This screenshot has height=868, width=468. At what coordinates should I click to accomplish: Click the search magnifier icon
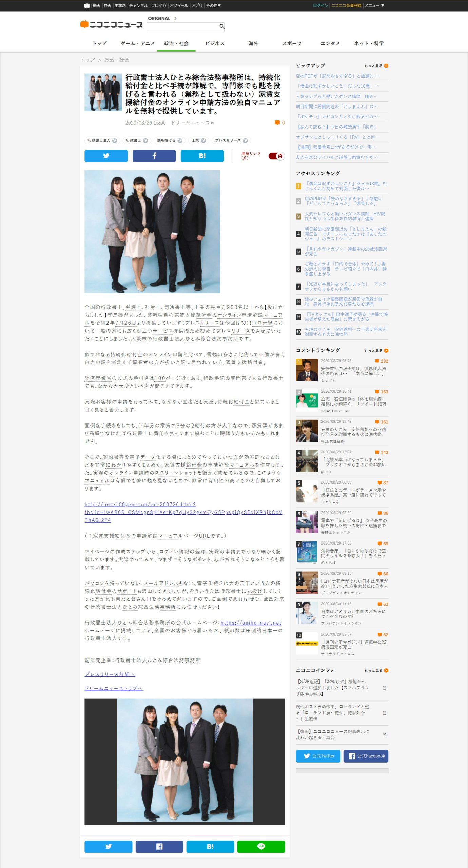tap(221, 26)
